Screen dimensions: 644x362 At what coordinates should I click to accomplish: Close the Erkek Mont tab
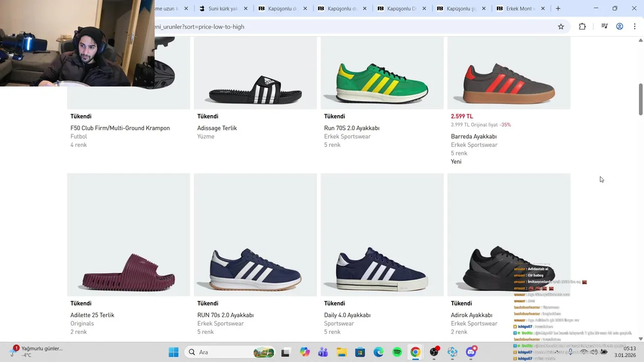pyautogui.click(x=543, y=9)
